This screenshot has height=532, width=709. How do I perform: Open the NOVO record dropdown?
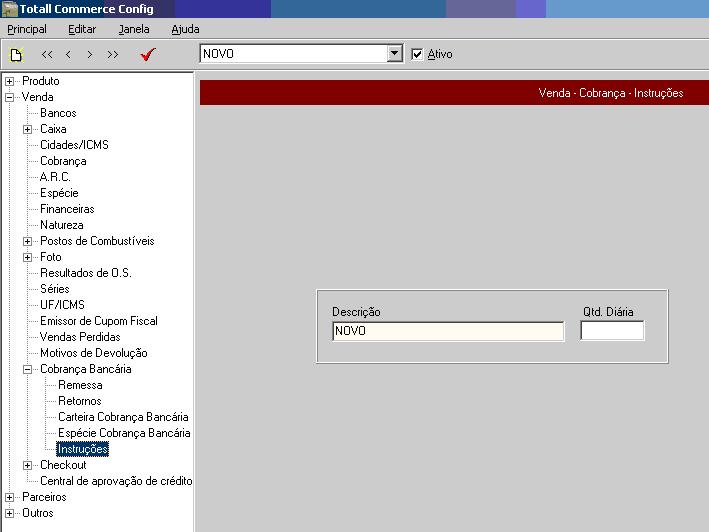tap(394, 54)
